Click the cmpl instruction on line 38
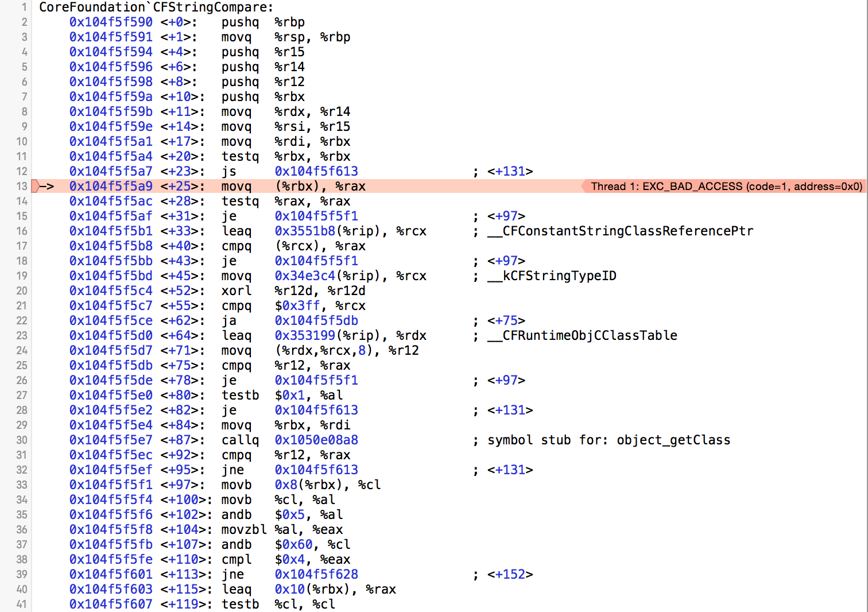The width and height of the screenshot is (868, 612). 237,559
